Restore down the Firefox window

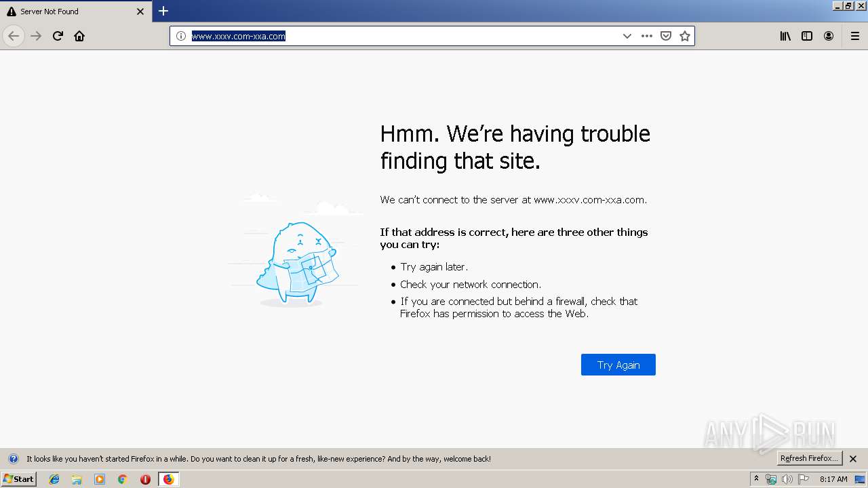coord(848,5)
